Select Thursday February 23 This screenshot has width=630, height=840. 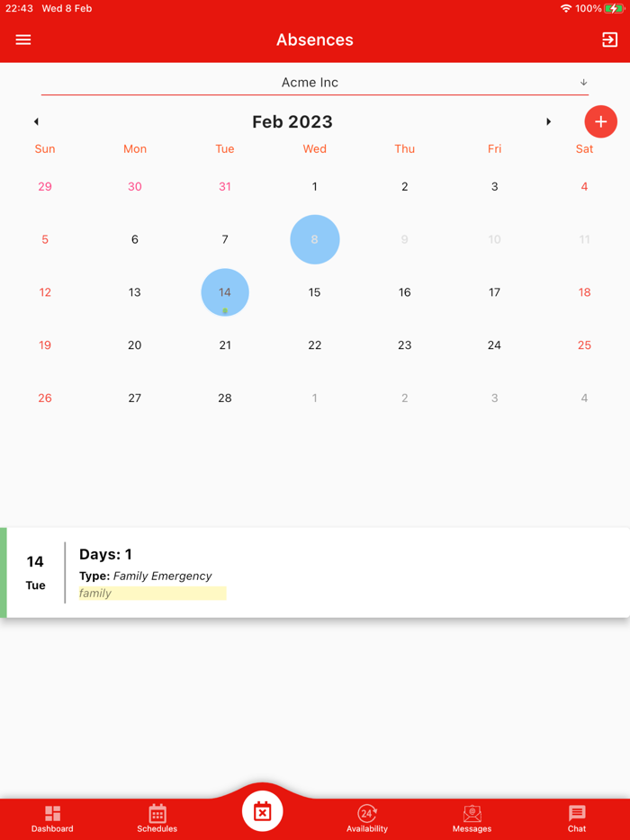pyautogui.click(x=404, y=345)
